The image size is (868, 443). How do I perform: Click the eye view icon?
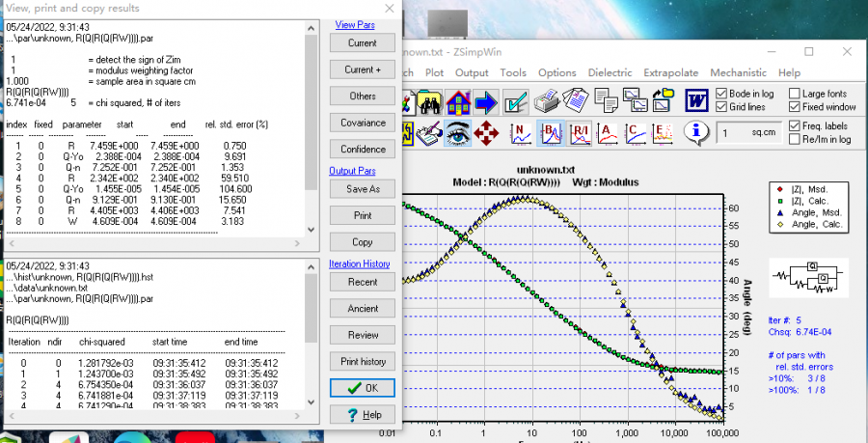pos(457,132)
